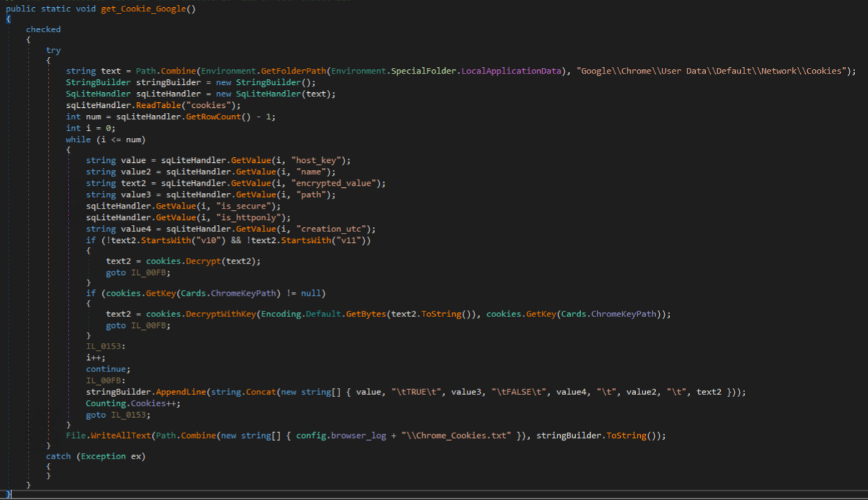Image resolution: width=868 pixels, height=500 pixels.
Task: Click the "encrypted_value" string
Action: coord(334,183)
